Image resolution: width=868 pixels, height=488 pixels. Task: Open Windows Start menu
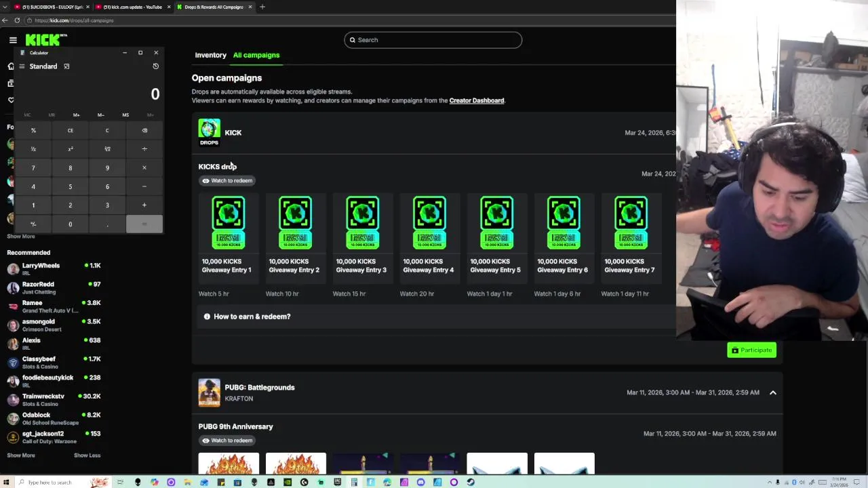tap(6, 482)
